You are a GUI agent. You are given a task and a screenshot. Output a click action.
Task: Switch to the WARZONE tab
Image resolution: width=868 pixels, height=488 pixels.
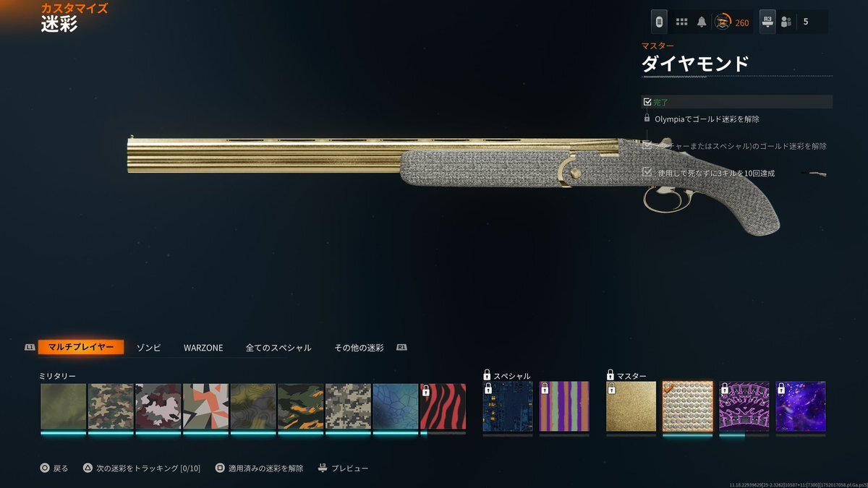[203, 348]
